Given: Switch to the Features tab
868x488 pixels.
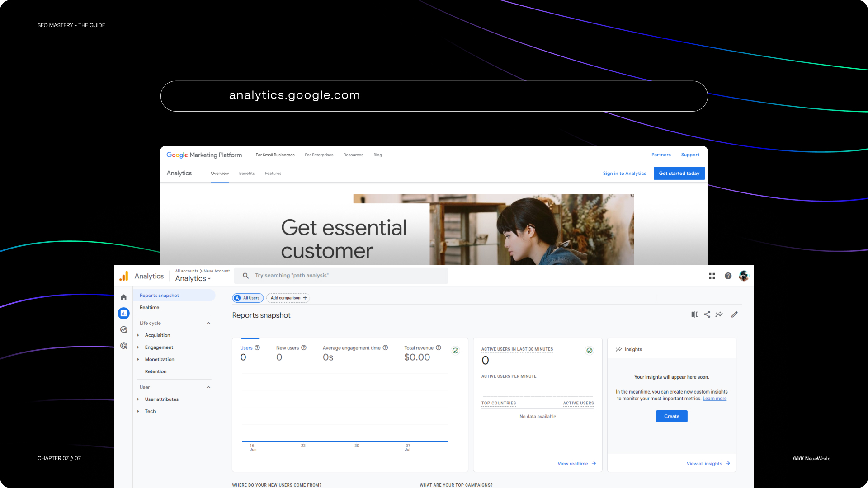Looking at the screenshot, I should 273,174.
